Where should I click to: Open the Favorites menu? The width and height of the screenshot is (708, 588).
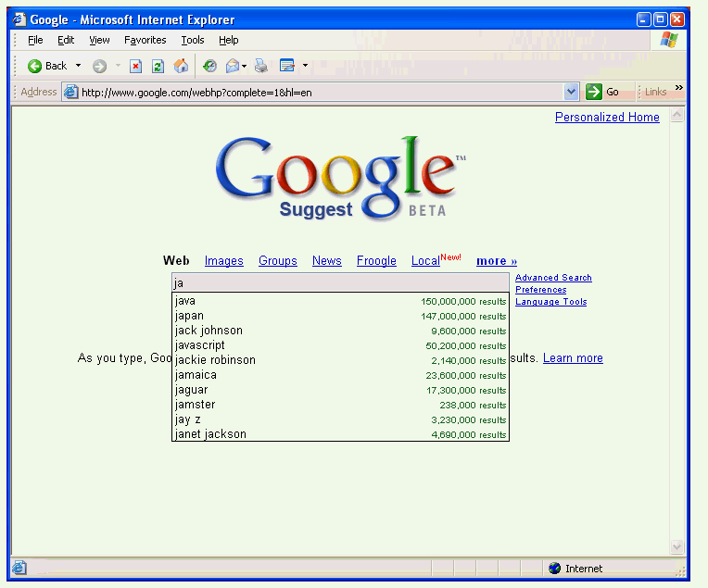tap(145, 40)
